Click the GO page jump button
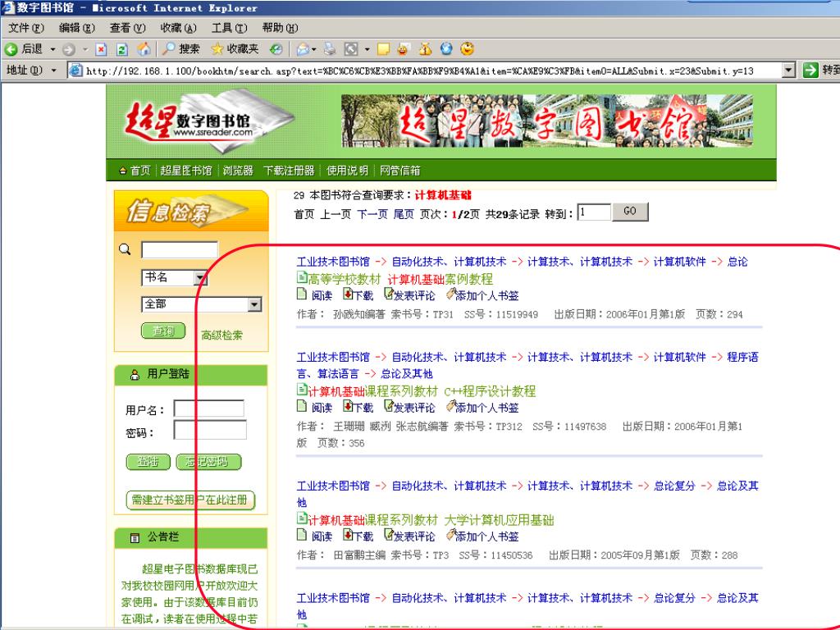The height and width of the screenshot is (630, 840). tap(630, 212)
